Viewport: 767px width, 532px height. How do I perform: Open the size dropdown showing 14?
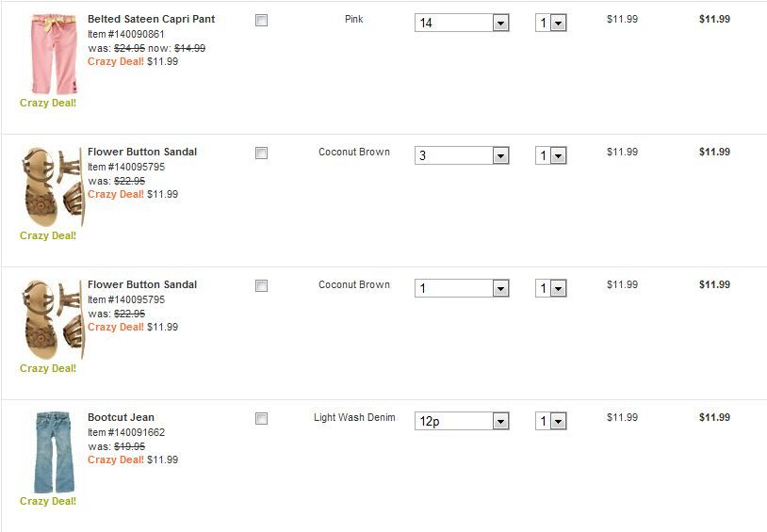click(x=462, y=23)
